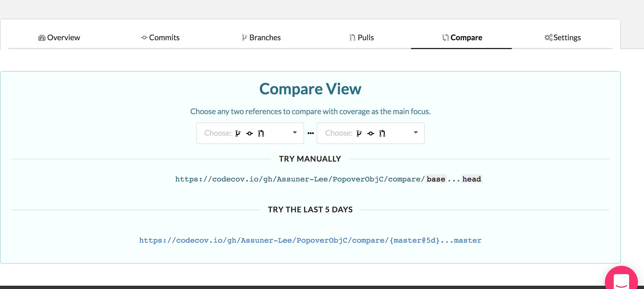Go to the Branches tab

coord(261,38)
